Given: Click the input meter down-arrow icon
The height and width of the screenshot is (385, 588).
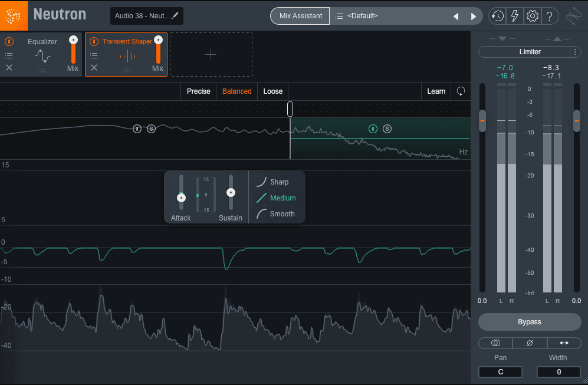Looking at the screenshot, I should pos(502,39).
